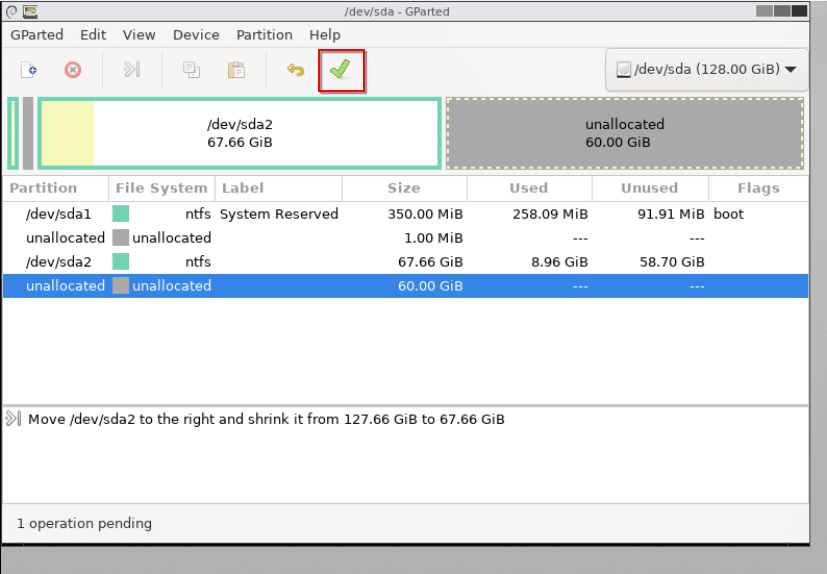
Task: Open the Device menu
Action: click(196, 34)
